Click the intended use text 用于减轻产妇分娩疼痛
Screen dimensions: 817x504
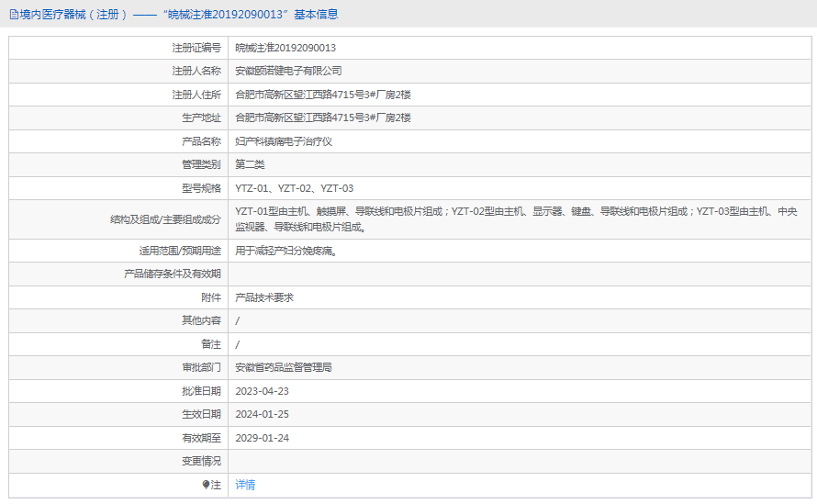(x=285, y=251)
